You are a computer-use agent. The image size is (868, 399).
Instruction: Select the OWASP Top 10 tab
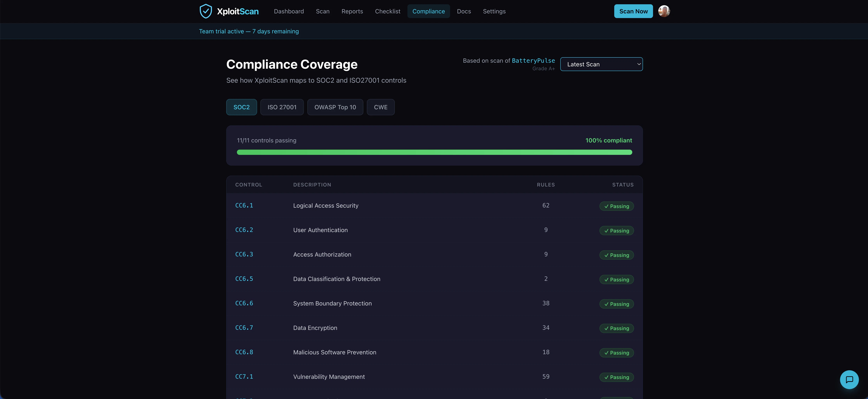pos(335,107)
